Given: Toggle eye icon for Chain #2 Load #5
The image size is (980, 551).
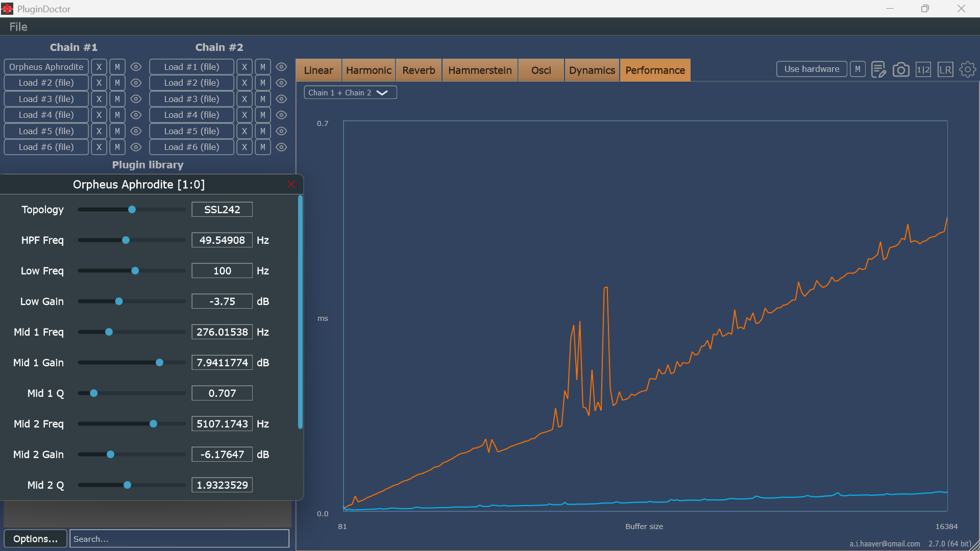Looking at the screenshot, I should coord(281,131).
